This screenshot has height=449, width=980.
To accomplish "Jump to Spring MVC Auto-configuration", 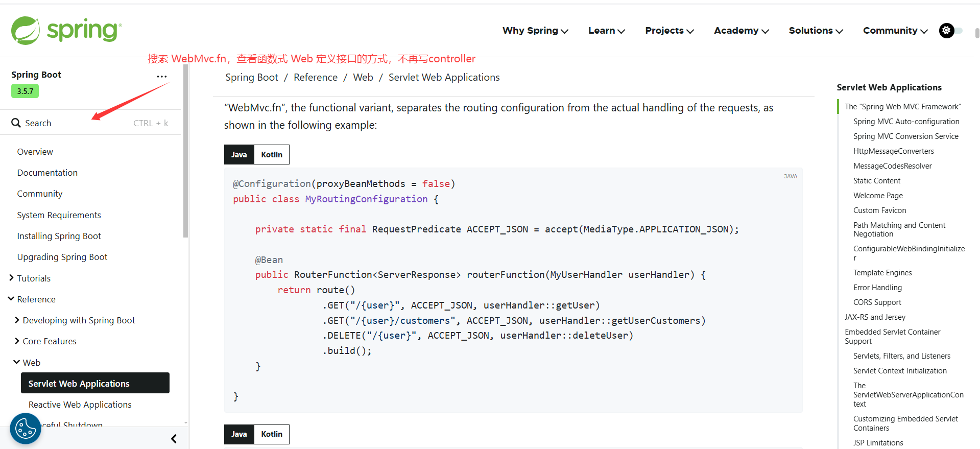I will [906, 122].
